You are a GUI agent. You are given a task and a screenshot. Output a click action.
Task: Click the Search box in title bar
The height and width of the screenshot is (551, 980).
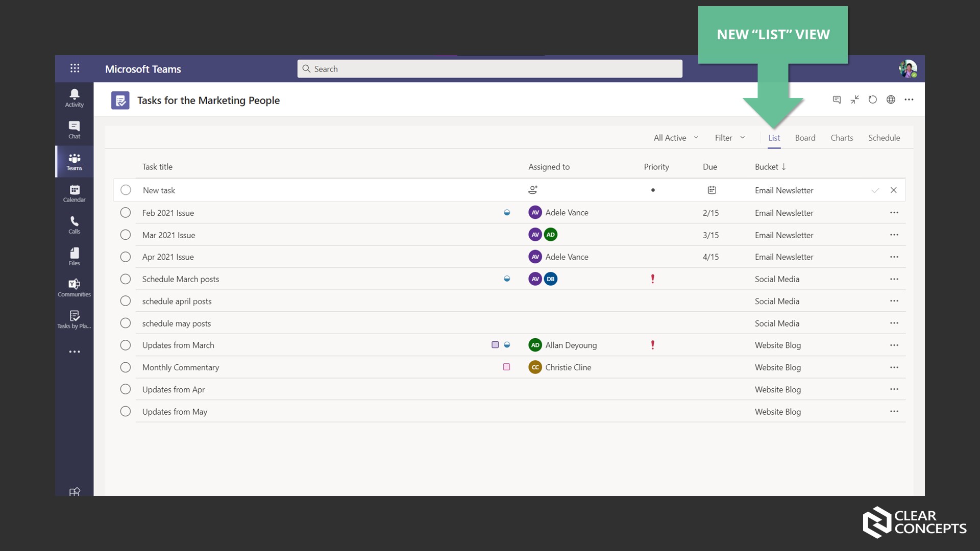pyautogui.click(x=490, y=69)
